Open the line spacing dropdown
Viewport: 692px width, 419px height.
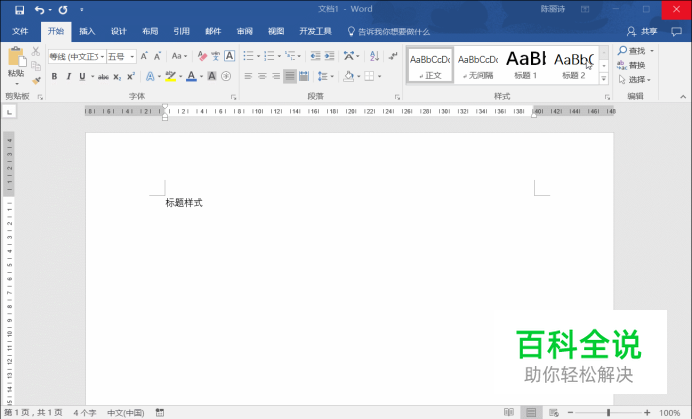332,76
